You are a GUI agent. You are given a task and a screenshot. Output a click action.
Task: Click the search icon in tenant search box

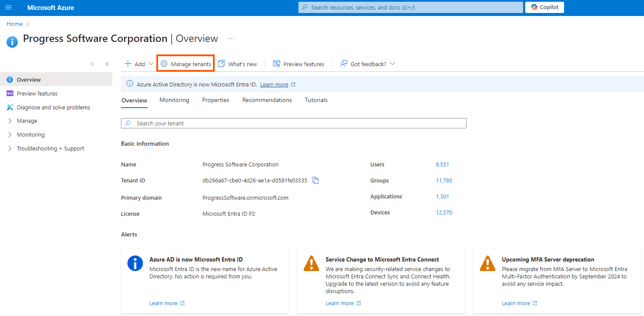coord(128,123)
